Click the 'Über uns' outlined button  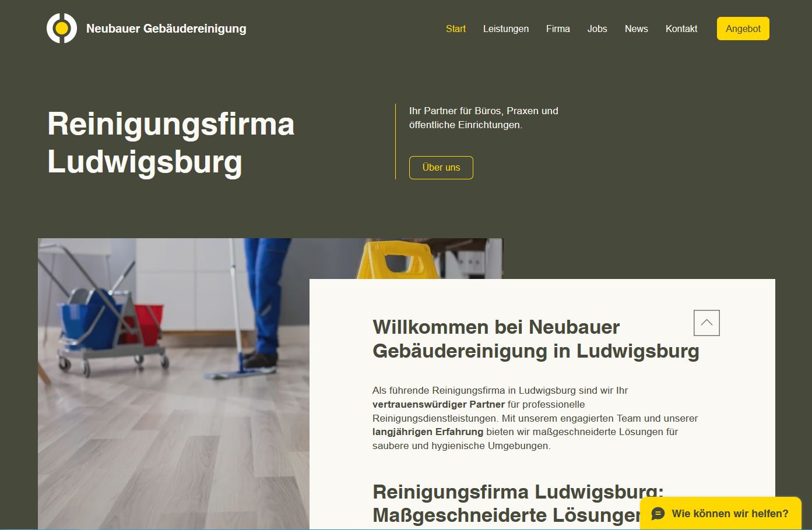coord(441,168)
